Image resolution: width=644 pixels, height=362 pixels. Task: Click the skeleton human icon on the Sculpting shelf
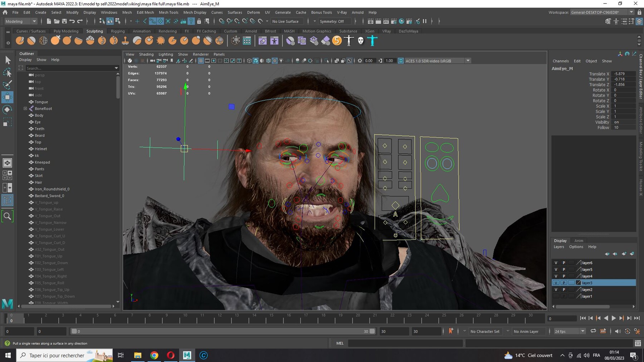click(349, 40)
